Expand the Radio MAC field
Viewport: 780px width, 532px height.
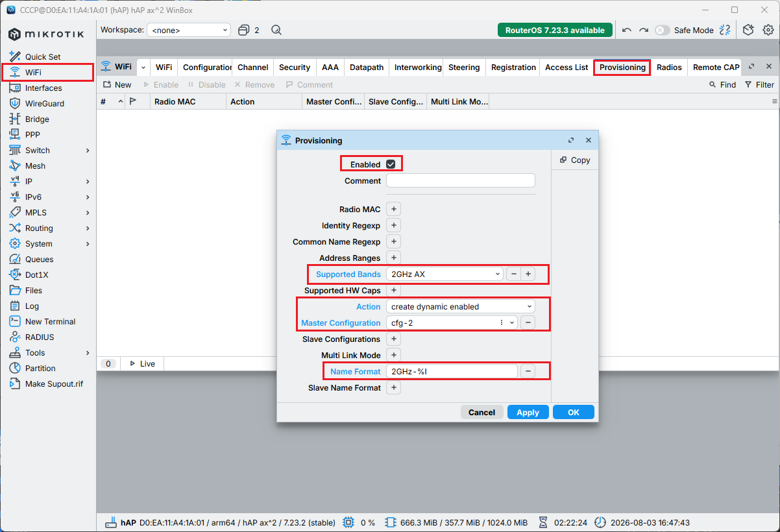(394, 209)
